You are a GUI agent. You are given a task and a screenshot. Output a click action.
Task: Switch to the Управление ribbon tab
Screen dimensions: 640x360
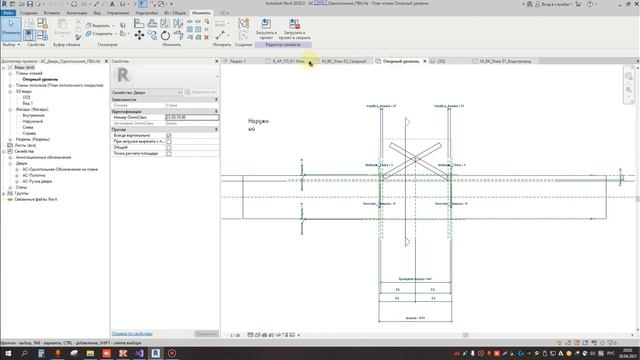pos(118,13)
